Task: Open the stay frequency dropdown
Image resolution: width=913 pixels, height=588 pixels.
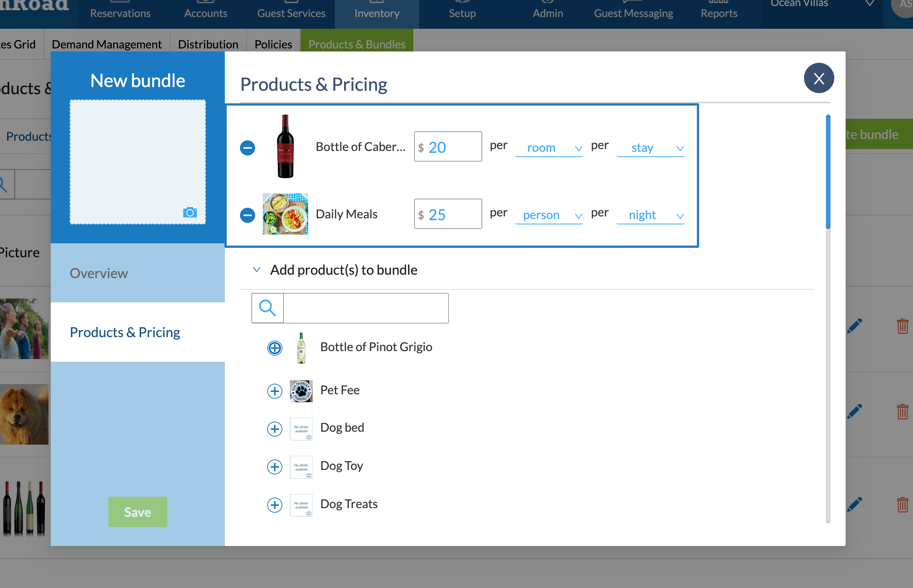Action: point(650,148)
